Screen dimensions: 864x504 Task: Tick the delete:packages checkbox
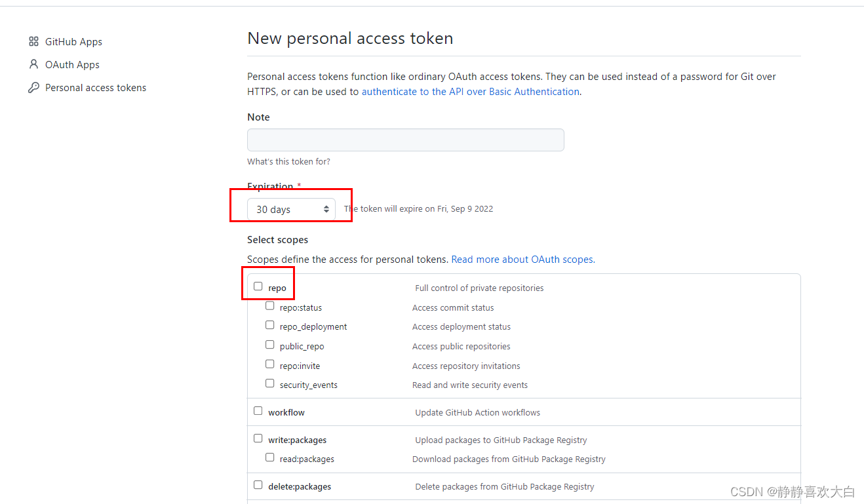pyautogui.click(x=258, y=485)
